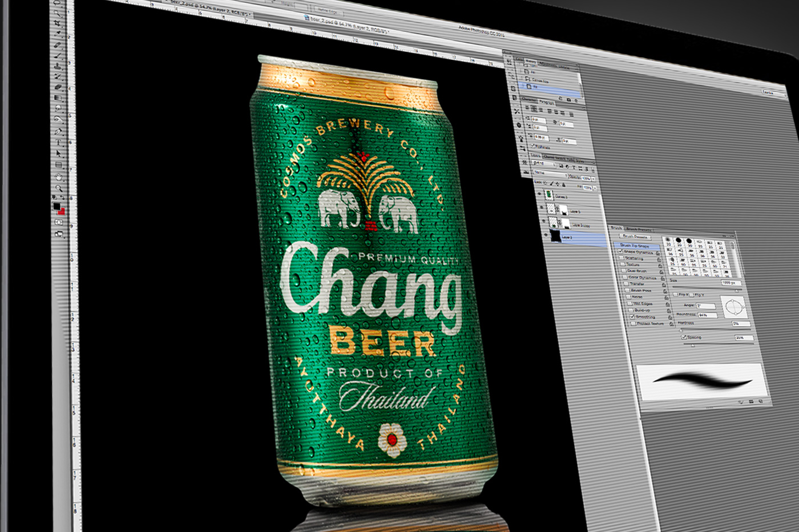Click the Spacing slider handle
This screenshot has width=799, height=532.
(x=693, y=346)
